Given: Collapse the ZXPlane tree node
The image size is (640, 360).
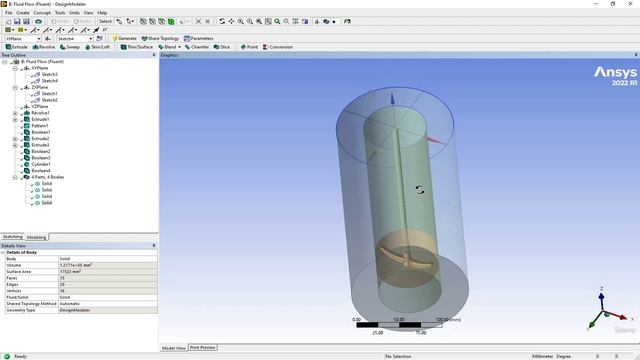Looking at the screenshot, I should pos(15,87).
